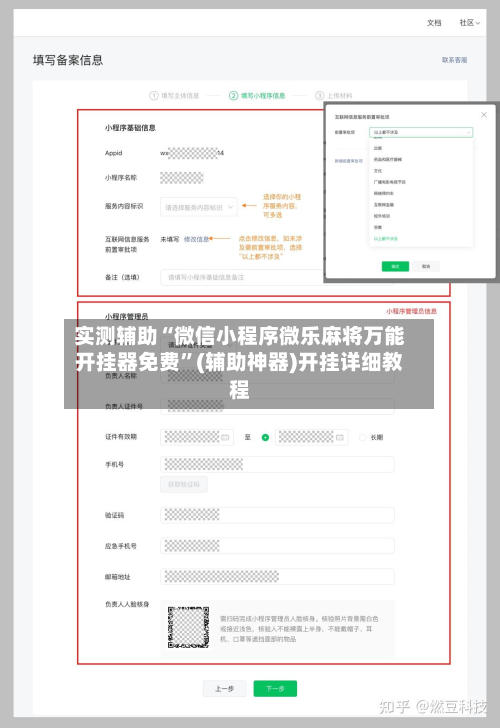The height and width of the screenshot is (728, 500).
Task: Open 文档 in the top bar
Action: click(434, 23)
